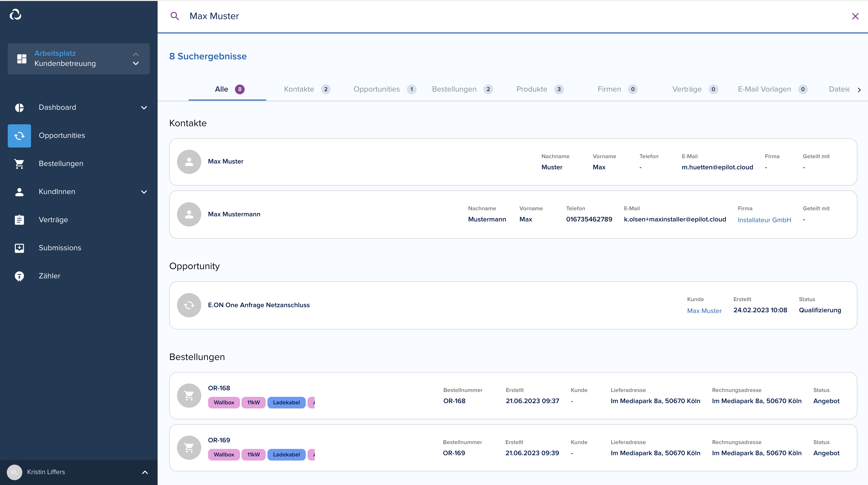Click the Wallbox tag on OR-168
The height and width of the screenshot is (485, 868).
(x=224, y=403)
